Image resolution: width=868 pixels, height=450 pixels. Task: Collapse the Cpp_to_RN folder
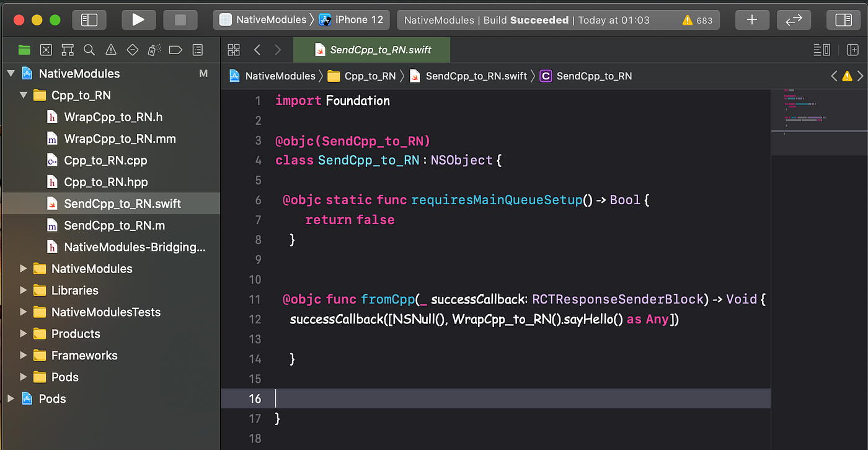tap(24, 96)
